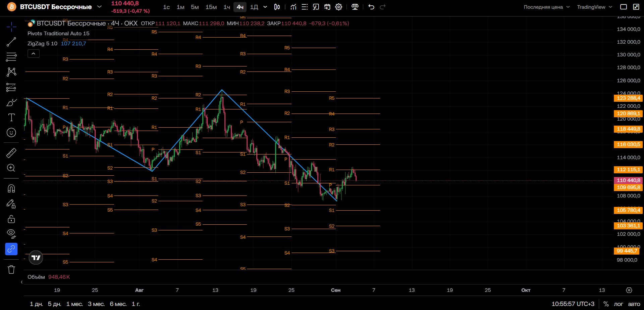Open the display list lines icon
The image size is (644, 310).
[x=305, y=7]
